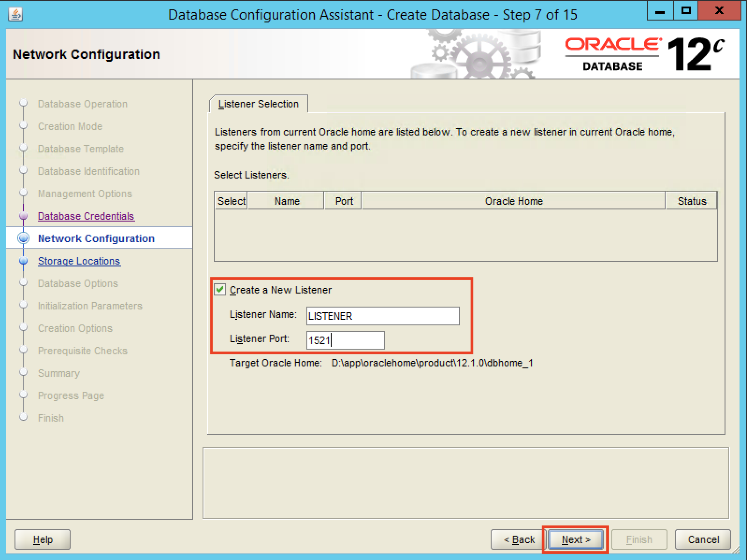Click the Summary step

tap(59, 373)
